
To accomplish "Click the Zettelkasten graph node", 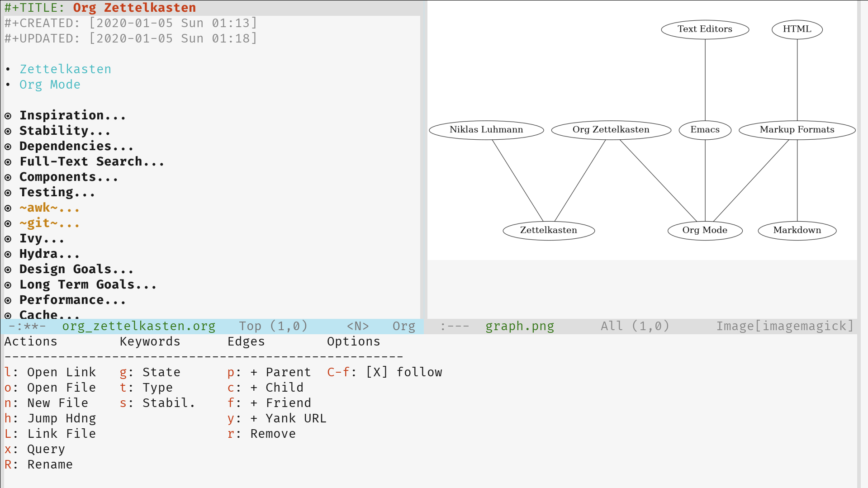I will click(549, 230).
